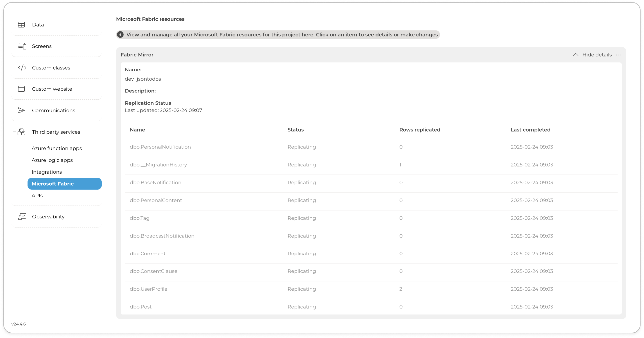Click the Communications paper plane icon
The height and width of the screenshot is (338, 644).
[x=21, y=110]
